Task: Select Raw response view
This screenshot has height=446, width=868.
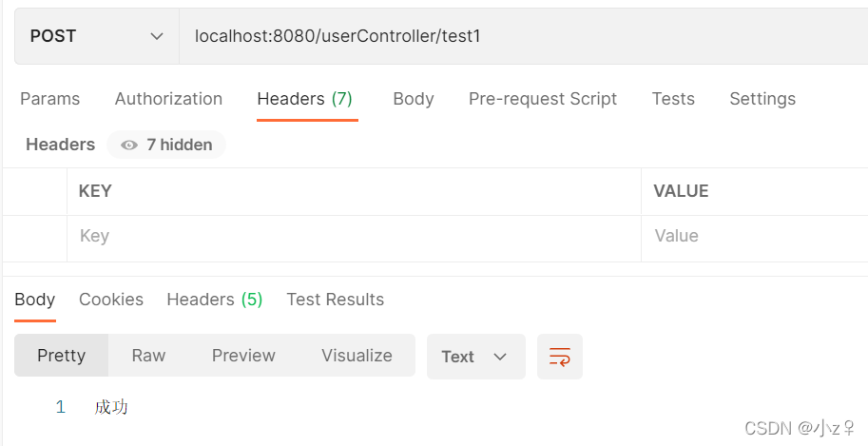Action: click(148, 355)
